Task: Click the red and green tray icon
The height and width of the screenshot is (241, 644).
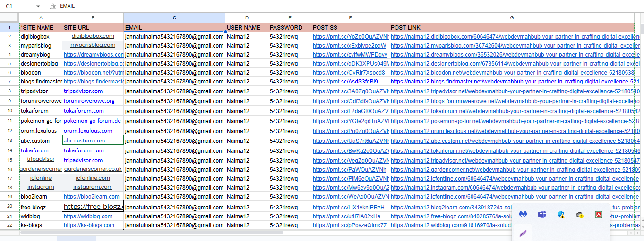Action: pos(598,215)
